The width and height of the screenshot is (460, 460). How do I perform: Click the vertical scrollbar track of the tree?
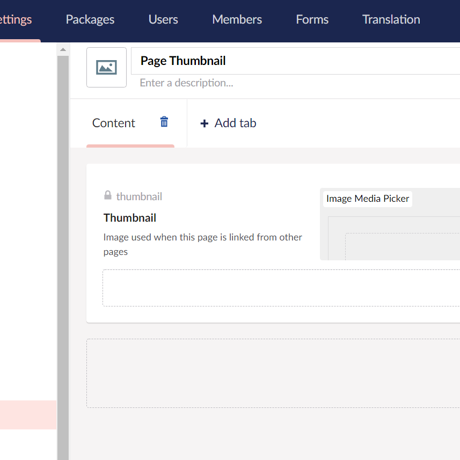click(63, 258)
